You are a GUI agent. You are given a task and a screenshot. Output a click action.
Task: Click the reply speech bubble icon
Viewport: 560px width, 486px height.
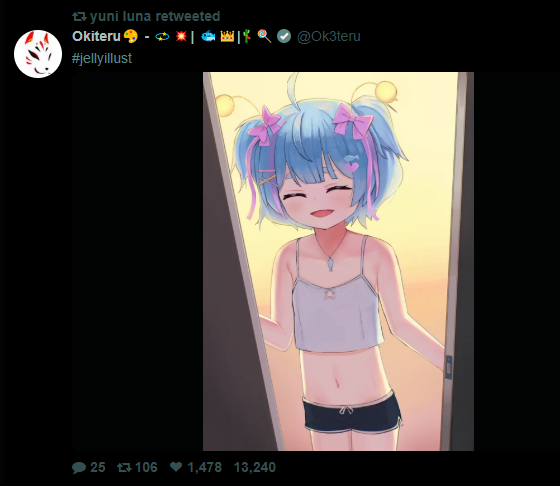tap(79, 467)
